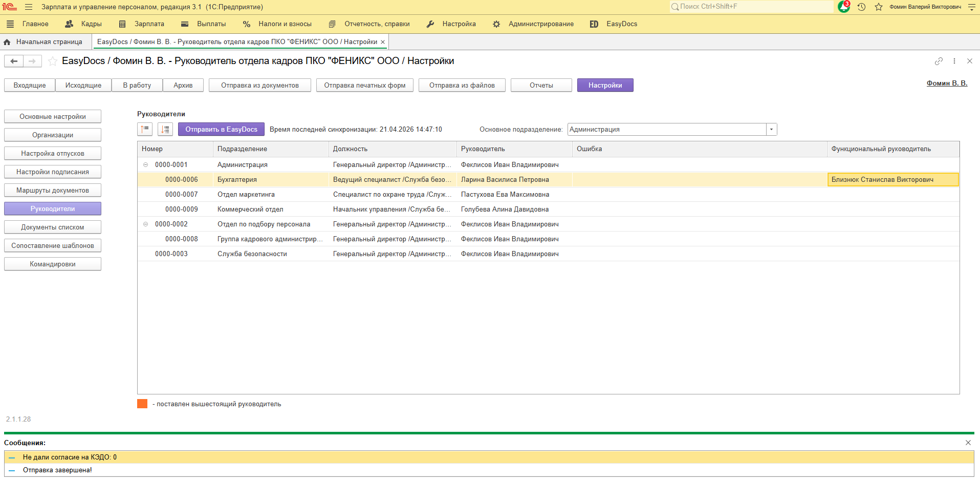The width and height of the screenshot is (980, 481).
Task: Select Руководители in the sidebar
Action: pos(53,208)
